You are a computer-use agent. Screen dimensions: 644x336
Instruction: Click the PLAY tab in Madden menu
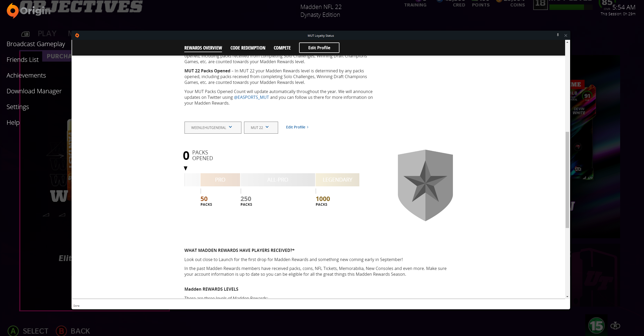pos(47,34)
